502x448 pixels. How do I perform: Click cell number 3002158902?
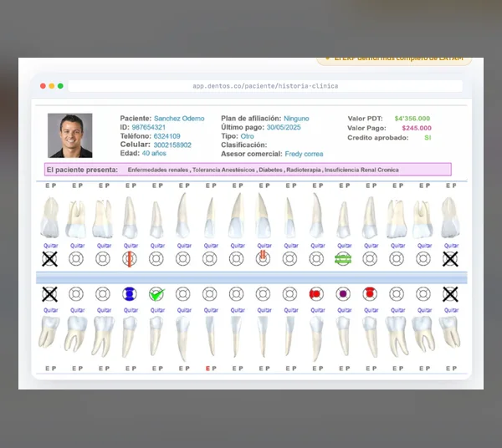tap(172, 145)
